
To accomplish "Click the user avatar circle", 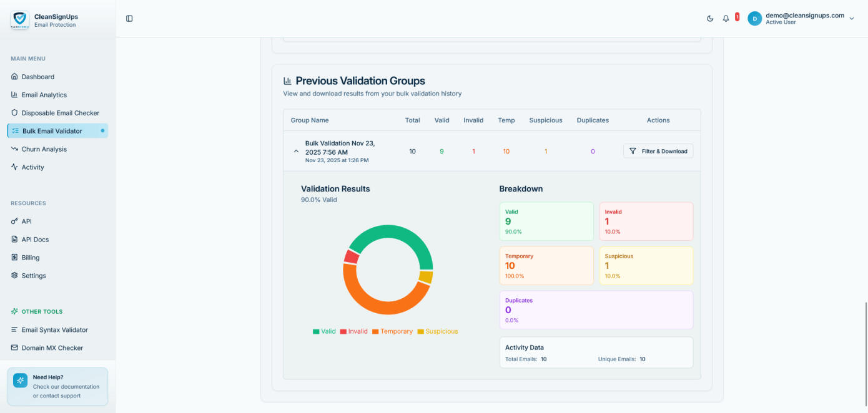I will [755, 19].
